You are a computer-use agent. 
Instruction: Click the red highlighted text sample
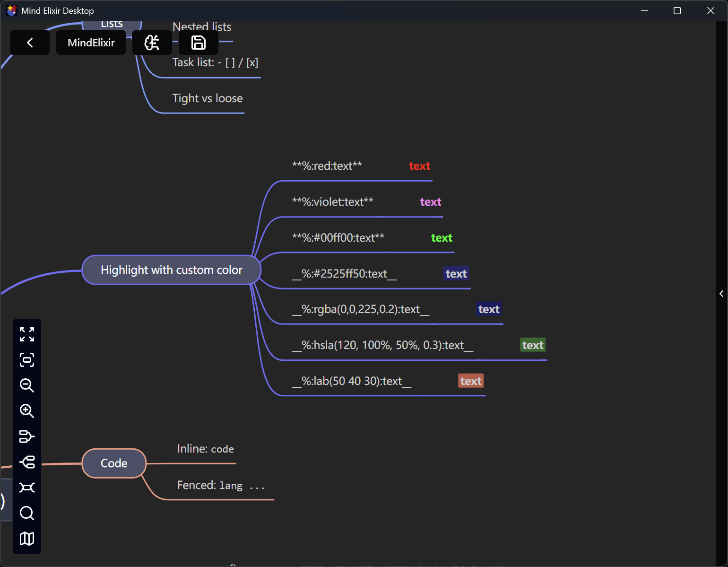coord(419,166)
